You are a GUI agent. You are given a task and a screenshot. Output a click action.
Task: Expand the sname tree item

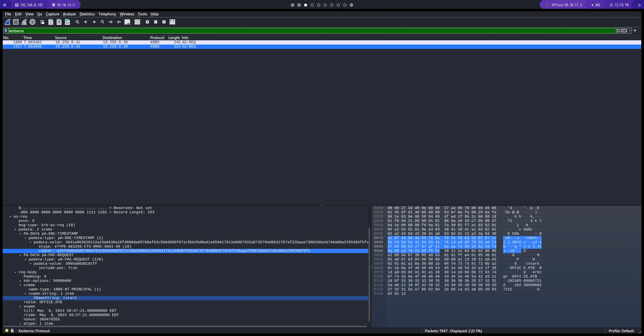pyautogui.click(x=20, y=307)
